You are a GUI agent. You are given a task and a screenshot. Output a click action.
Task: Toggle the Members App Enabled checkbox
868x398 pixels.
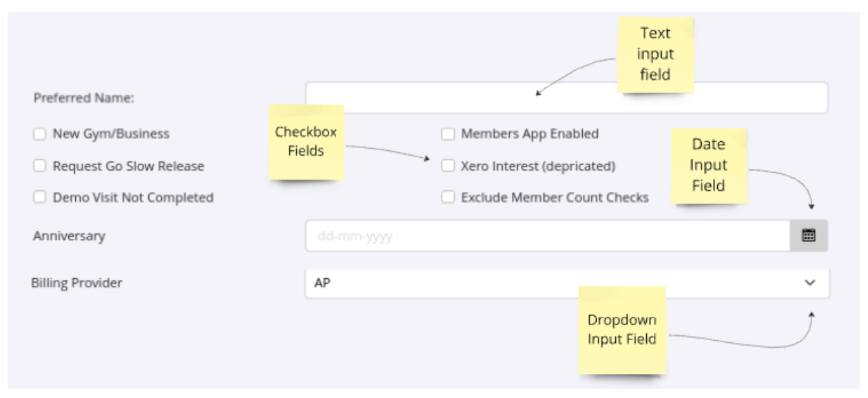pyautogui.click(x=448, y=134)
